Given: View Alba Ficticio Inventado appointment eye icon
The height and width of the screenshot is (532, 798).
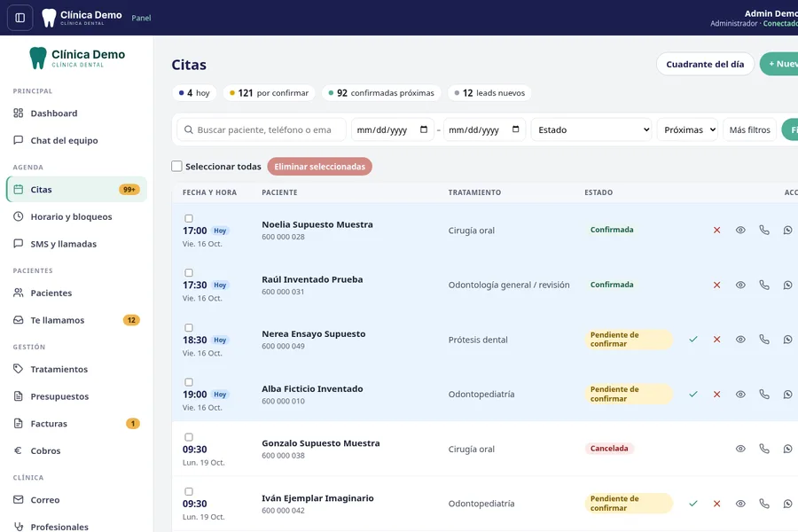Looking at the screenshot, I should (x=740, y=394).
